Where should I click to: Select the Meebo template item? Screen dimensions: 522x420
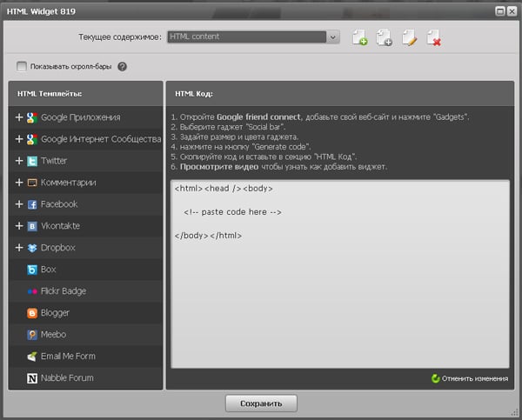pos(53,335)
